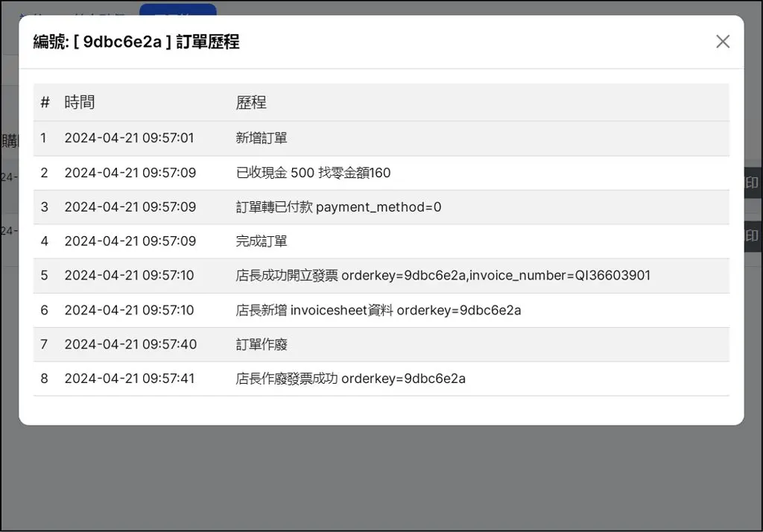Select the 新增訂單 history entry
The image size is (763, 532).
pyautogui.click(x=262, y=138)
